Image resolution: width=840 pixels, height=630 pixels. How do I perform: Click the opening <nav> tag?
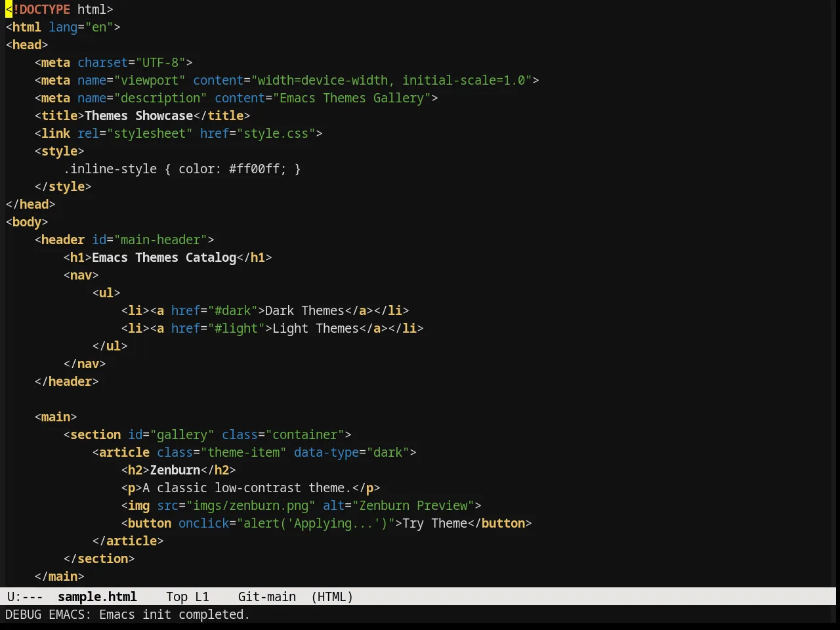point(81,275)
